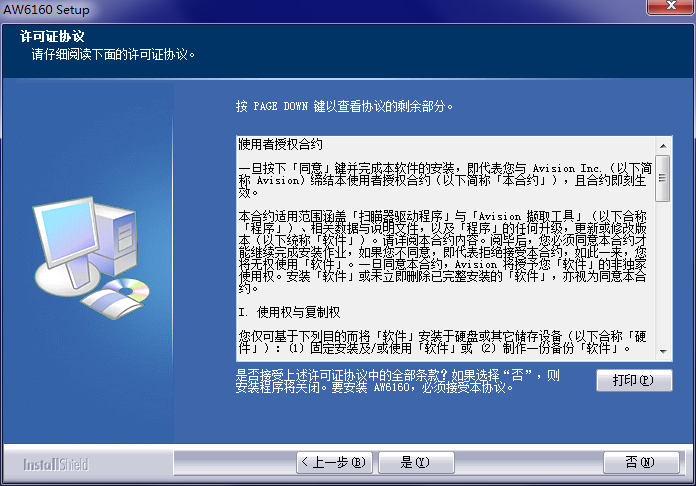Click the paragraph starting with 本合约适用范围涵盖
This screenshot has width=696, height=486.
click(x=442, y=252)
